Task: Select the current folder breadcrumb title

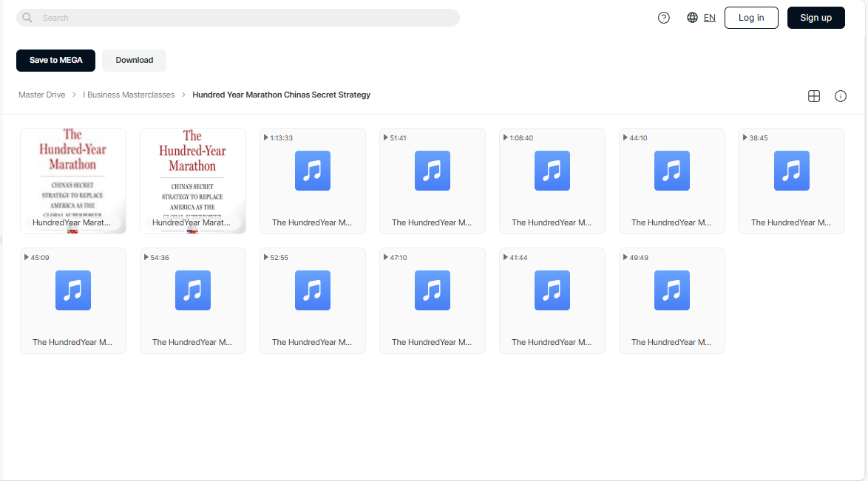Action: (281, 95)
